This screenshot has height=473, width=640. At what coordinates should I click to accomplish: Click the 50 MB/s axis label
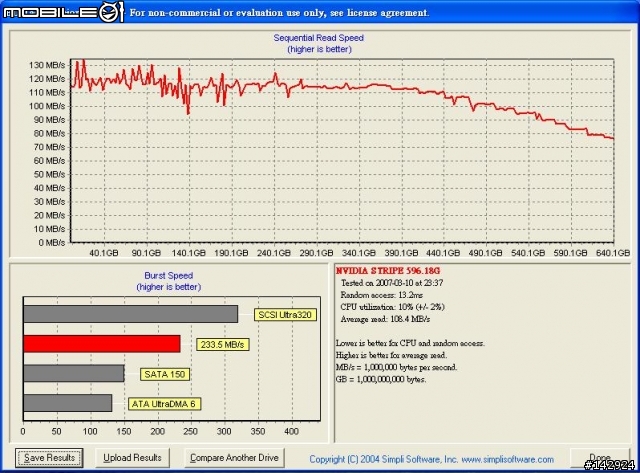click(x=49, y=174)
